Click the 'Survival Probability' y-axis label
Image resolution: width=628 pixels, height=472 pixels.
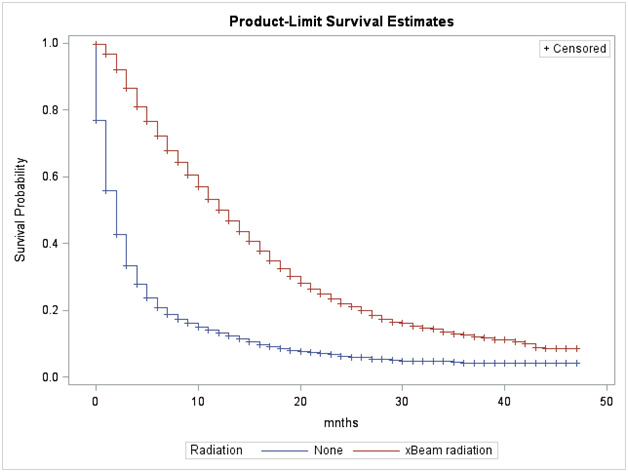point(20,210)
